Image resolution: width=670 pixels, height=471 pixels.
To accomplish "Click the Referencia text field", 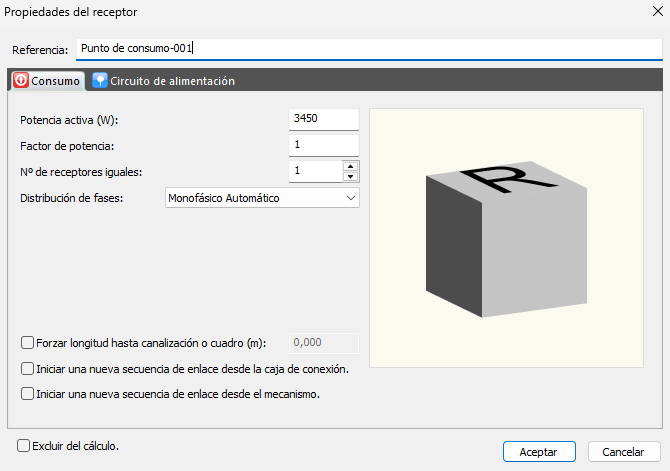I will click(368, 48).
